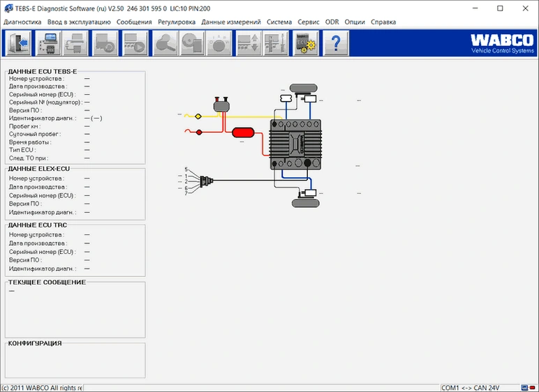Click the 'КОНФИГУРАЦИЯ' panel heading

(x=35, y=343)
